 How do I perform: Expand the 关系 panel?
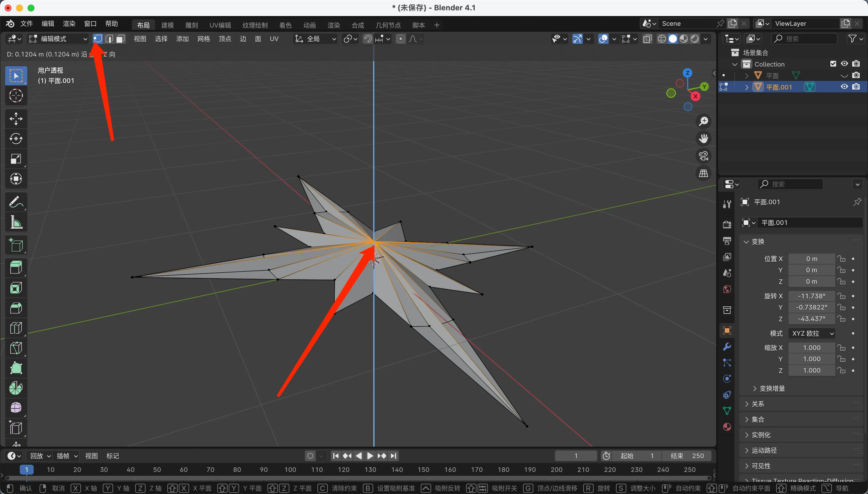point(758,404)
